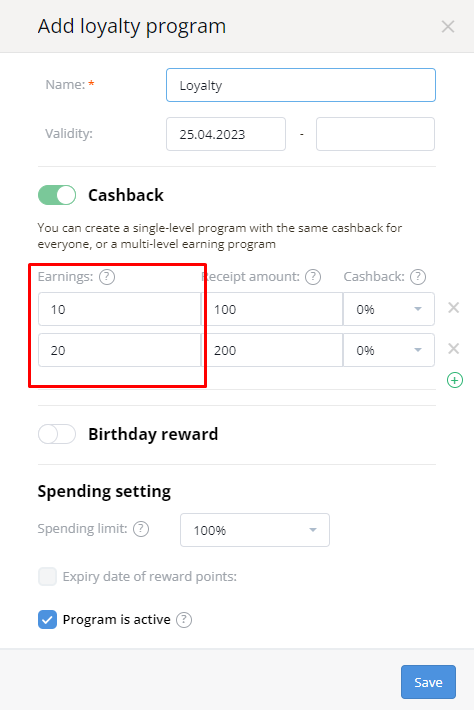This screenshot has width=474, height=710.
Task: Click the help icon next to Cashback column
Action: point(418,277)
